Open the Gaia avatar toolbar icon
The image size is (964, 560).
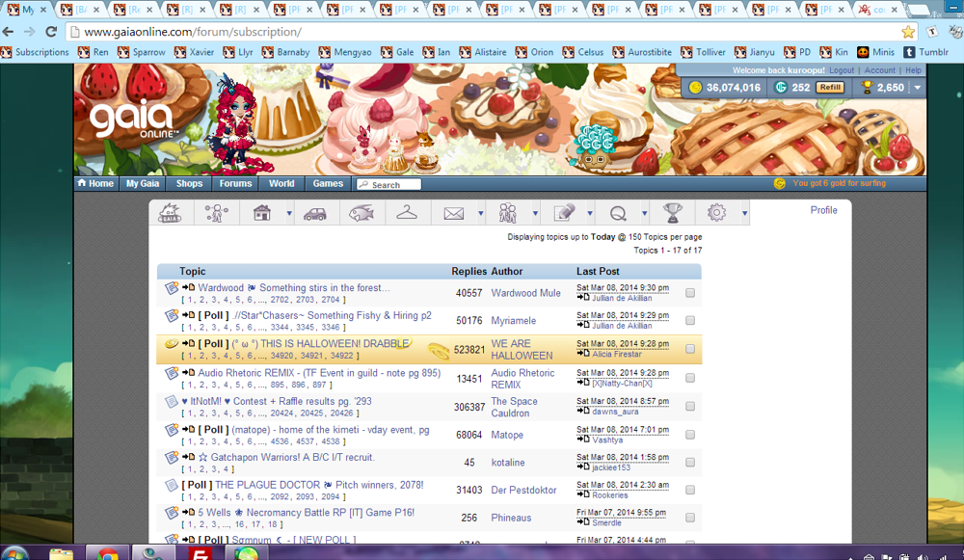(170, 213)
